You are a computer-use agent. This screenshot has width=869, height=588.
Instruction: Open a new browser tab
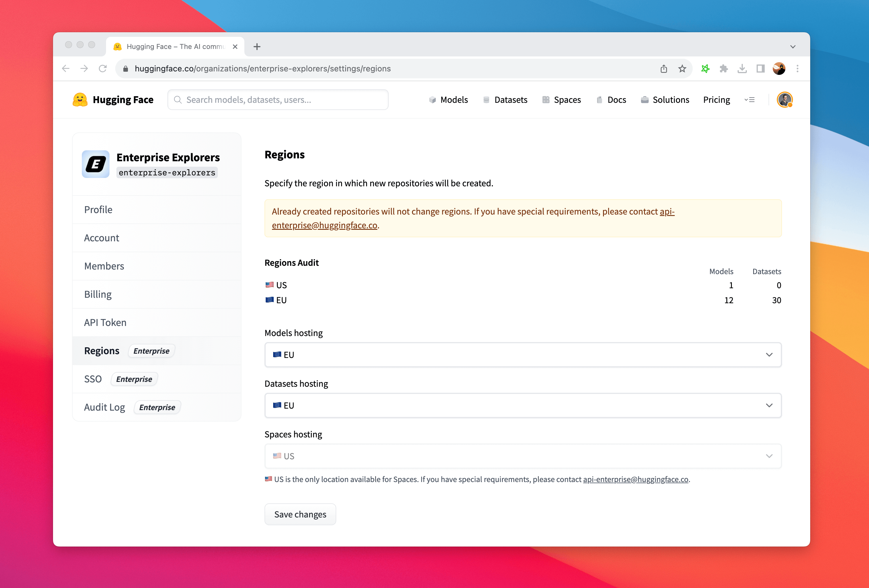coord(257,47)
